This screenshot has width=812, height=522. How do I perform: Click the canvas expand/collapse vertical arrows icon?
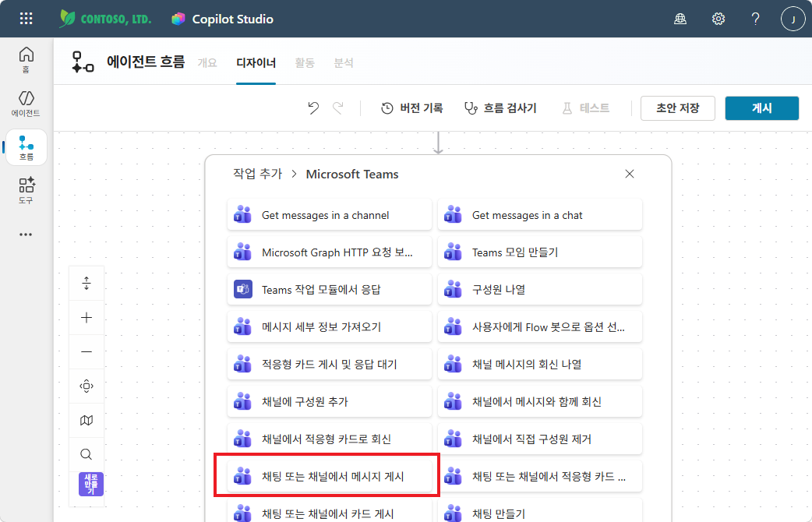click(86, 284)
